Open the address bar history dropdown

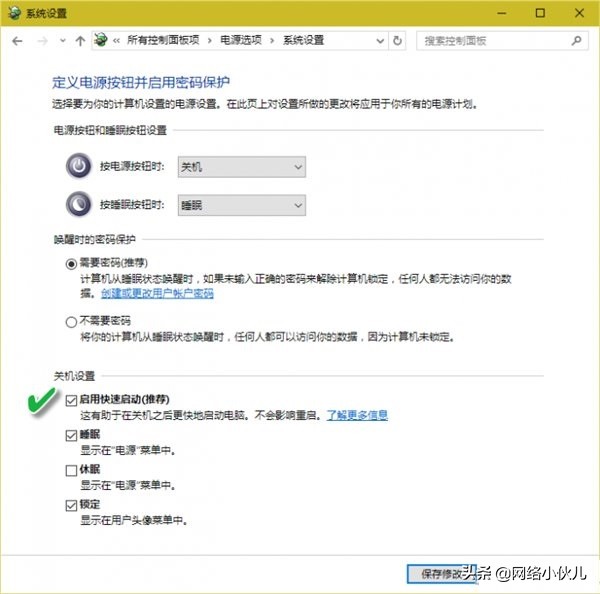click(380, 41)
